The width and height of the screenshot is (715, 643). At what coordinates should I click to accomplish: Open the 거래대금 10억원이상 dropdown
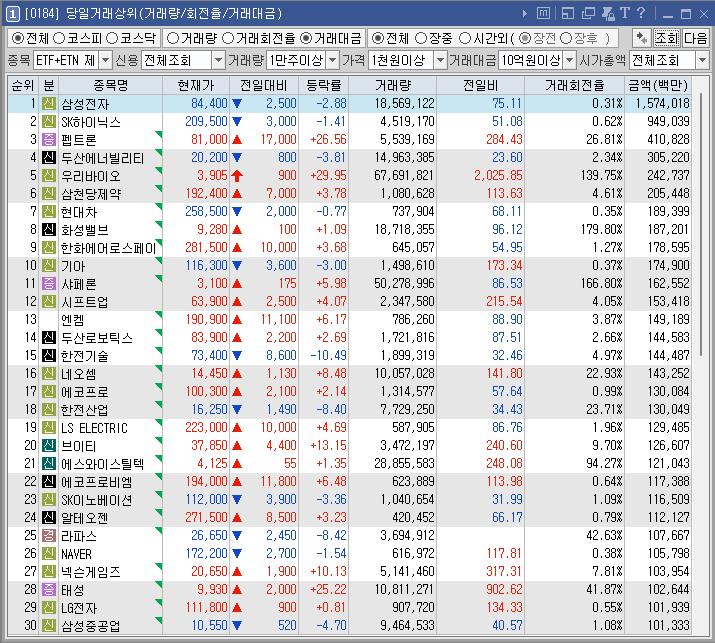pos(570,60)
